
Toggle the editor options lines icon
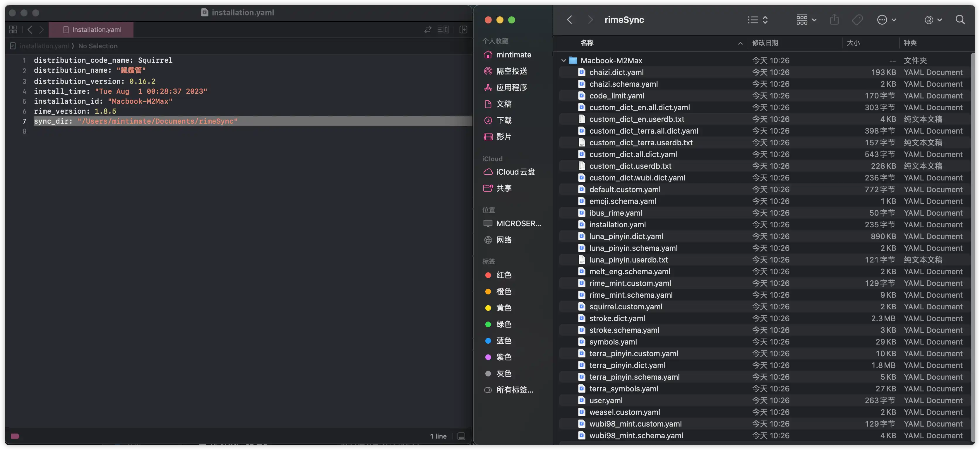pos(443,29)
